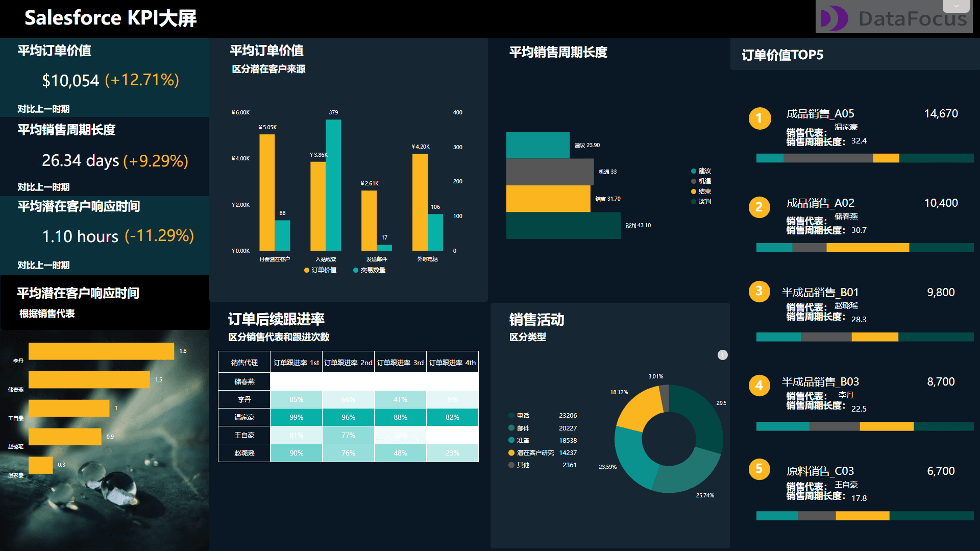Viewport: 980px width, 551px height.
Task: Select 王自豪 77% cell in table
Action: (x=348, y=435)
